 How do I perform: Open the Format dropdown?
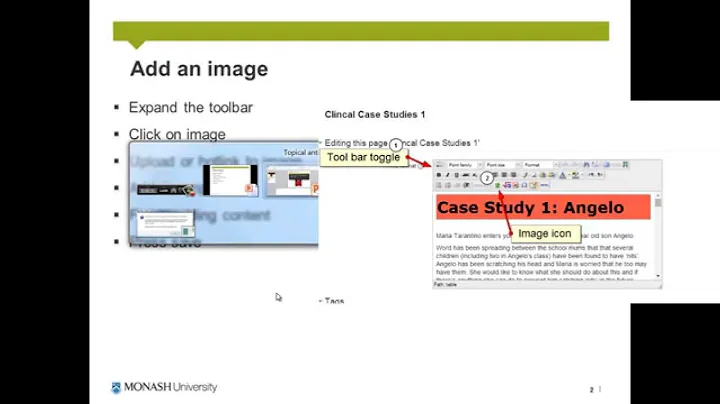coord(540,165)
